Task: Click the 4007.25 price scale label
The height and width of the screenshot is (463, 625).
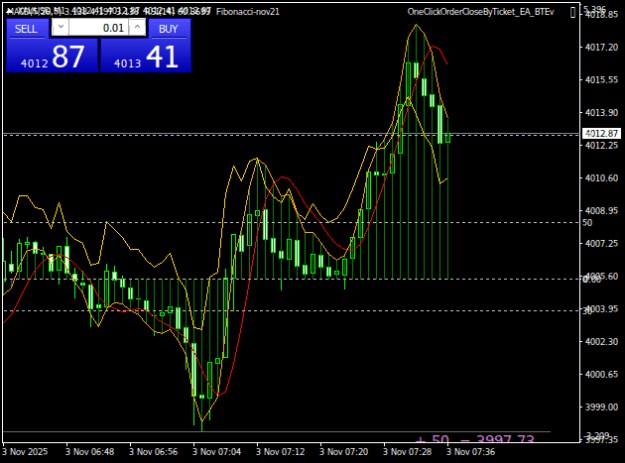Action: (601, 243)
